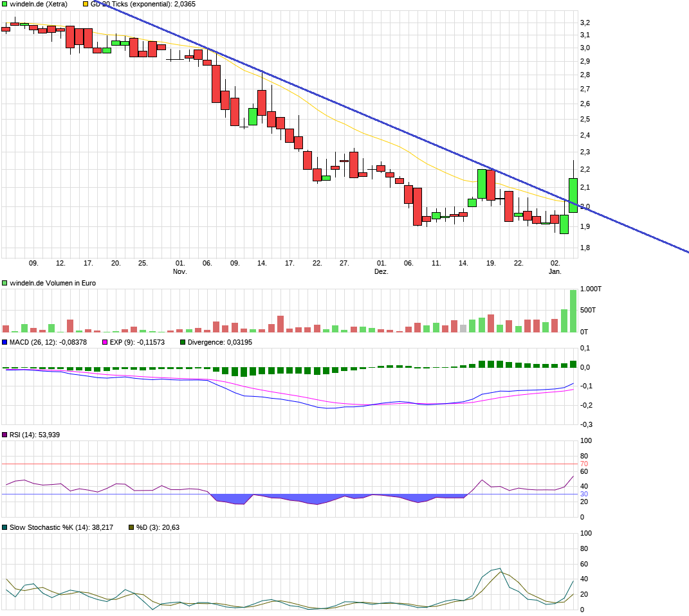
Task: Click the Jan. month label on date axis
Action: click(555, 272)
